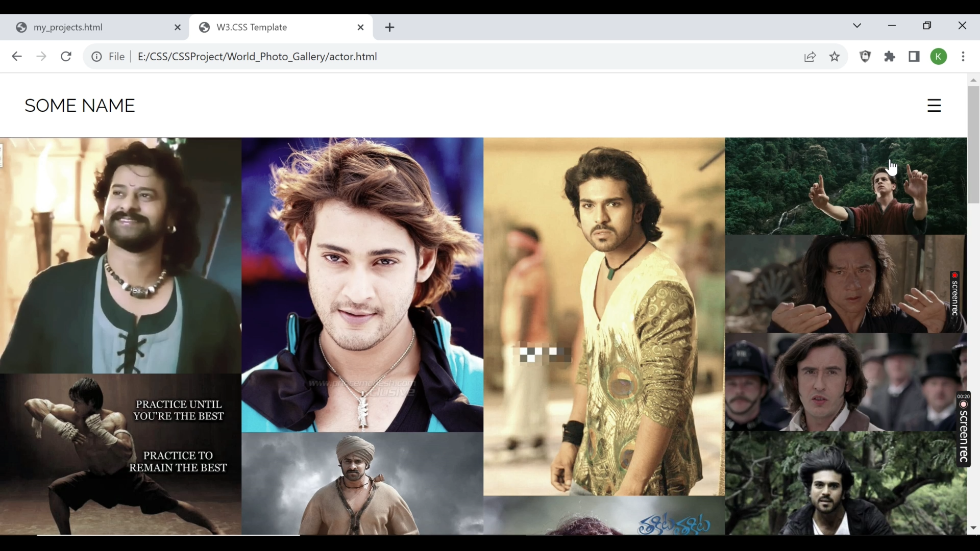Image resolution: width=980 pixels, height=551 pixels.
Task: Go back to the previous page
Action: click(17, 57)
